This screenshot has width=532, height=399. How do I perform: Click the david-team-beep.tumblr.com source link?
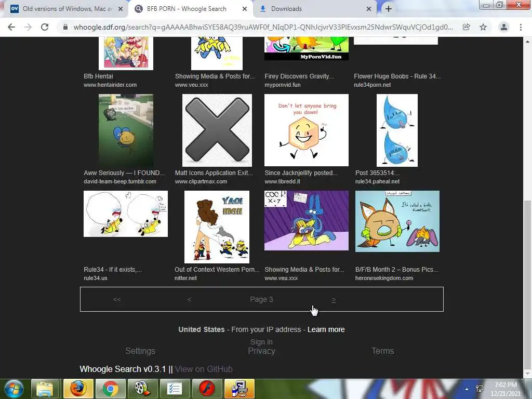pos(120,181)
